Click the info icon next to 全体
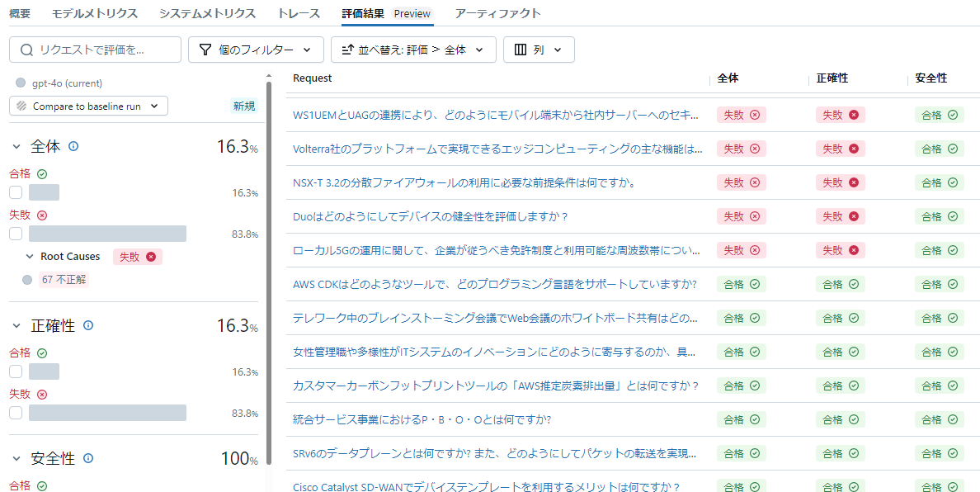This screenshot has height=492, width=980. tap(73, 146)
